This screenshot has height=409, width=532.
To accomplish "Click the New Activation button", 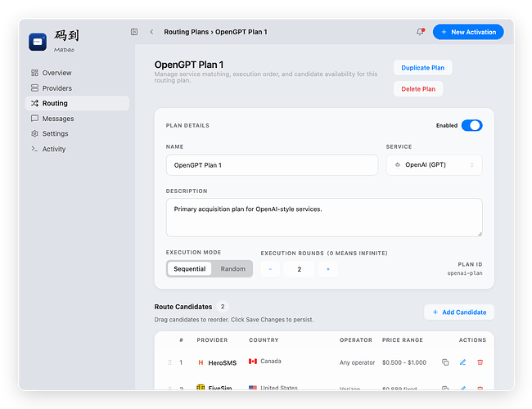I will click(468, 32).
